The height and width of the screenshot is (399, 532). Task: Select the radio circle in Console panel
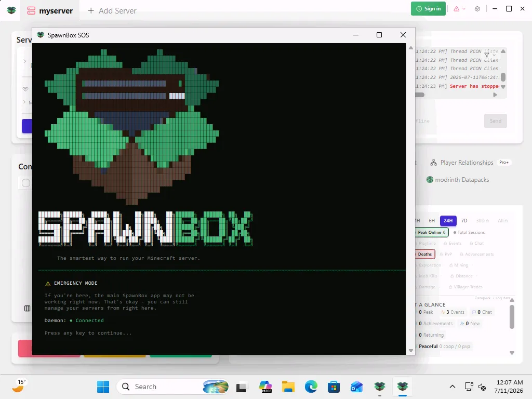tap(26, 183)
